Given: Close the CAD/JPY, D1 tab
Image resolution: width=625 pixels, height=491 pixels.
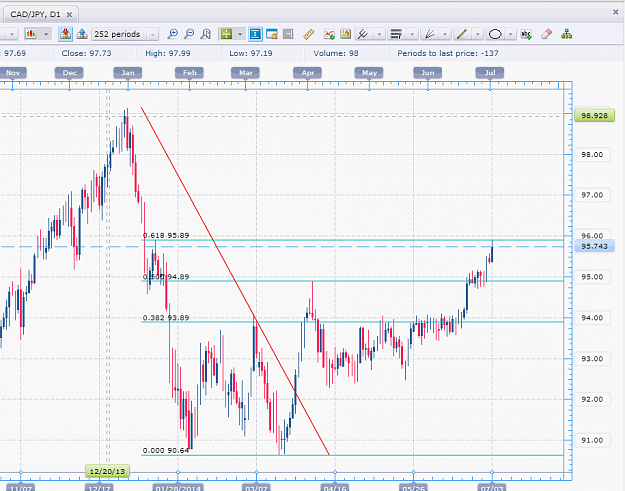Looking at the screenshot, I should 69,15.
